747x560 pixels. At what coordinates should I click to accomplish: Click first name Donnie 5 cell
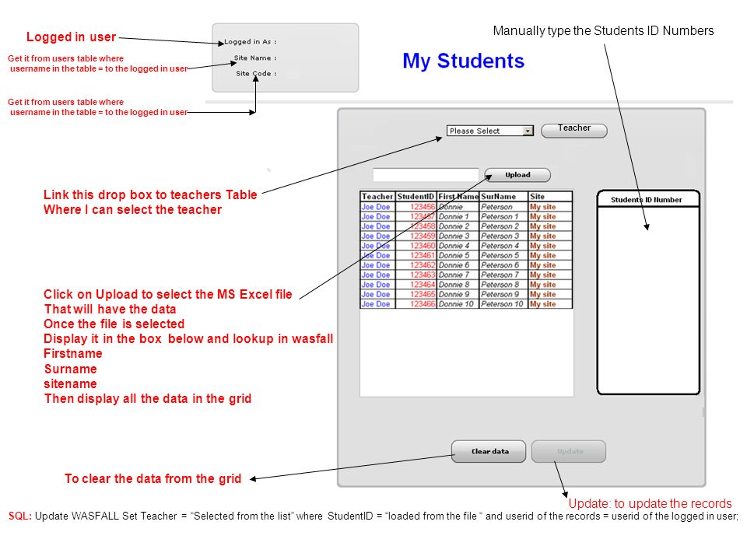coord(458,255)
